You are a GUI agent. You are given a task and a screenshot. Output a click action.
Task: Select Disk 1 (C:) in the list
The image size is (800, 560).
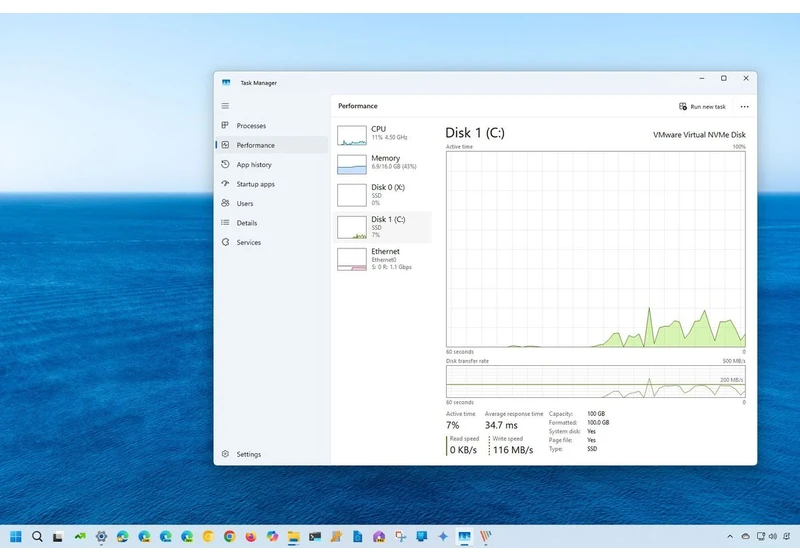pos(383,227)
